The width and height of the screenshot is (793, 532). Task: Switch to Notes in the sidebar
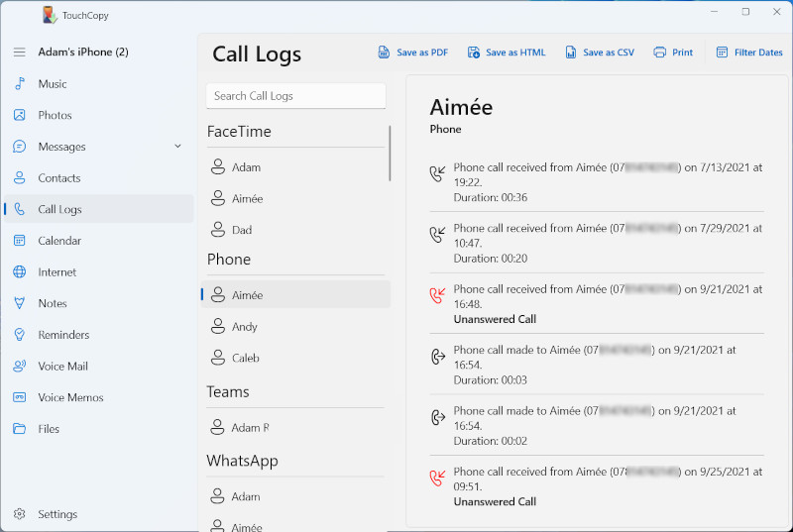(52, 303)
